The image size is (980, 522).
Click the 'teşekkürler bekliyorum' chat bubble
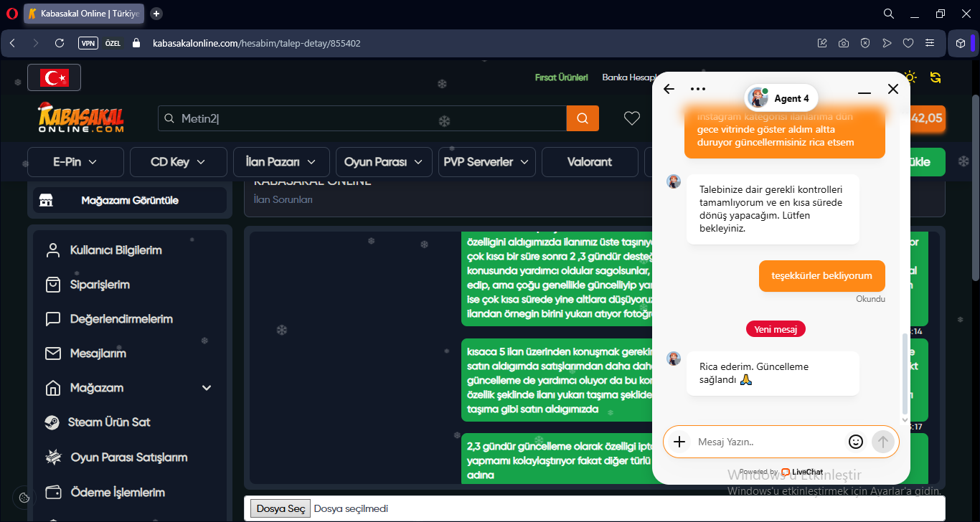(x=821, y=276)
